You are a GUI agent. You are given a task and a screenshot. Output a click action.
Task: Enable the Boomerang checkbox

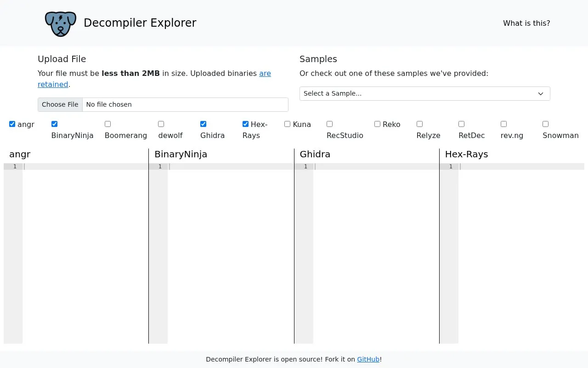[x=107, y=124]
